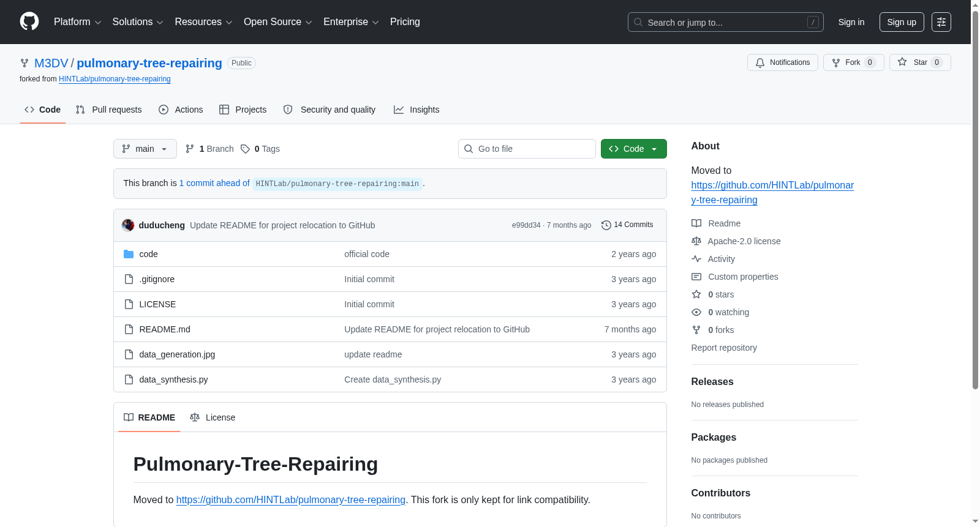Open the HINTLab link in About section
Image resolution: width=980 pixels, height=527 pixels.
click(x=772, y=192)
